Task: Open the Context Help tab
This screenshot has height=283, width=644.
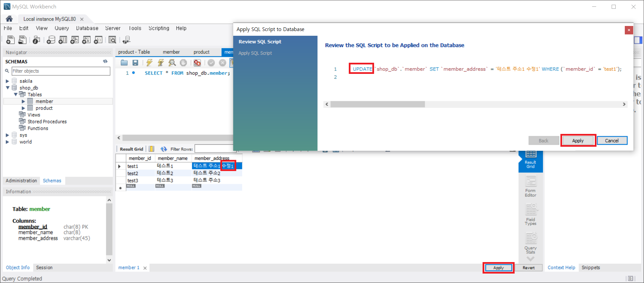Action: tap(561, 267)
